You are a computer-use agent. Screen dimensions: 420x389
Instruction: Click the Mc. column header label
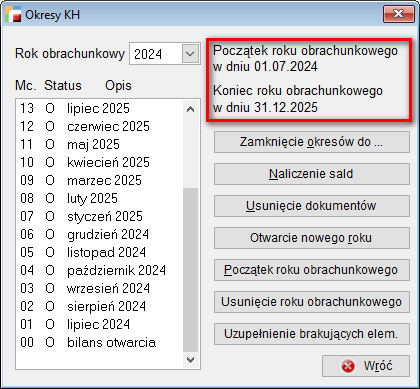point(26,86)
